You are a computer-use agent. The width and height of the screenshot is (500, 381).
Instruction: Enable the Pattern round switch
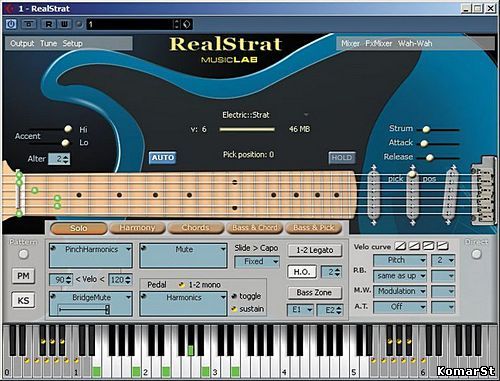tap(23, 254)
